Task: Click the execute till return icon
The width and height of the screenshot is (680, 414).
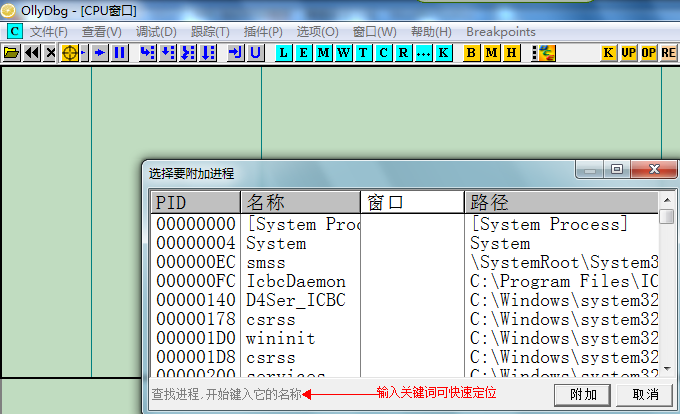Action: [x=235, y=53]
